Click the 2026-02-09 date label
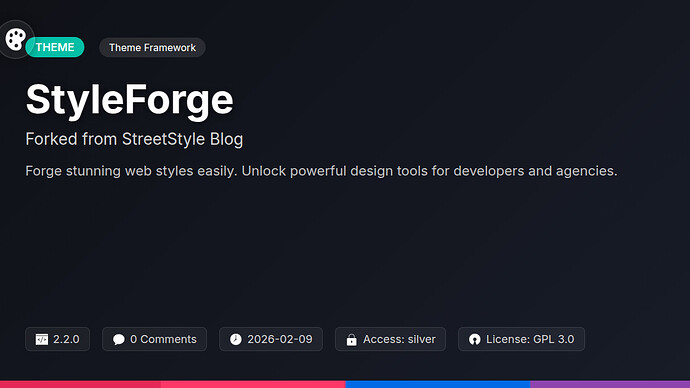Viewport: 690px width, 388px height. [280, 339]
